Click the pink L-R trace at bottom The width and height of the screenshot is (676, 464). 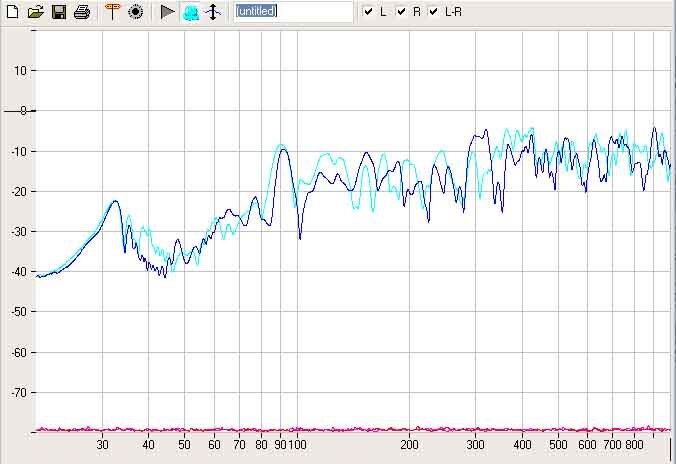[300, 429]
